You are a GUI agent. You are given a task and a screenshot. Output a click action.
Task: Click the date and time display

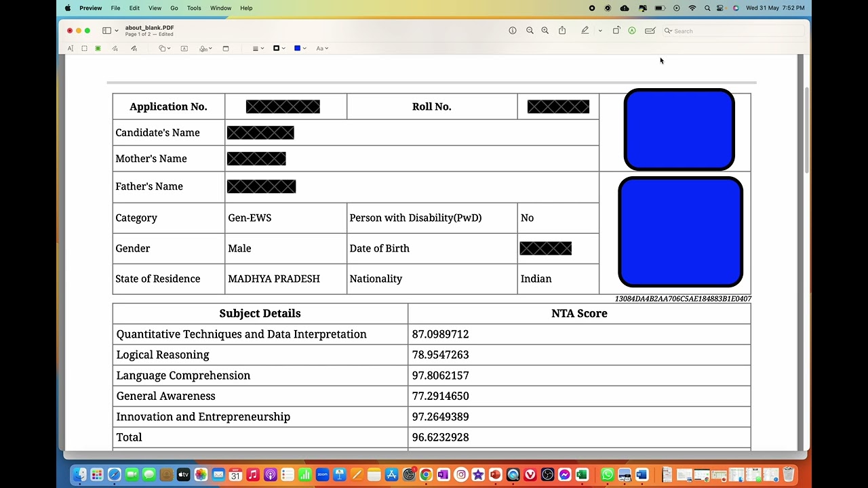click(775, 8)
